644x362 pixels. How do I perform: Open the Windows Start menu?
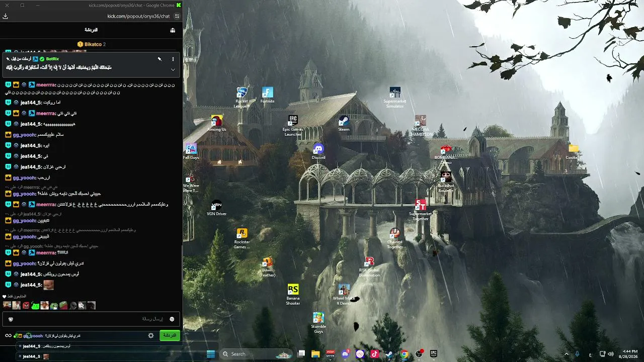pos(211,354)
